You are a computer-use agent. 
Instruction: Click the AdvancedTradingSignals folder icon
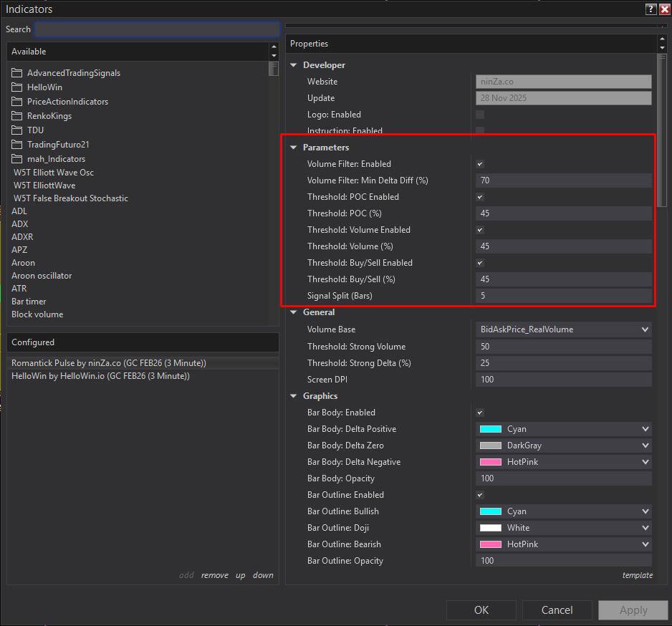tap(17, 73)
